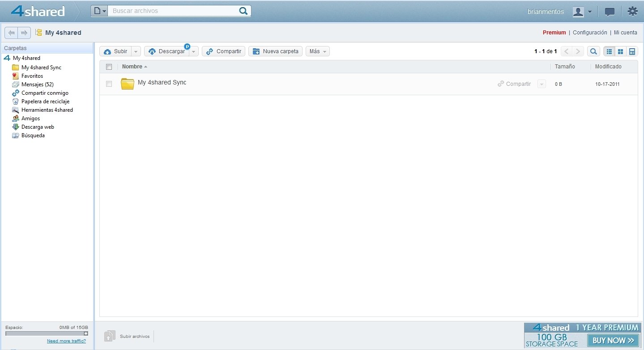Go back with the left arrow button

[11, 33]
